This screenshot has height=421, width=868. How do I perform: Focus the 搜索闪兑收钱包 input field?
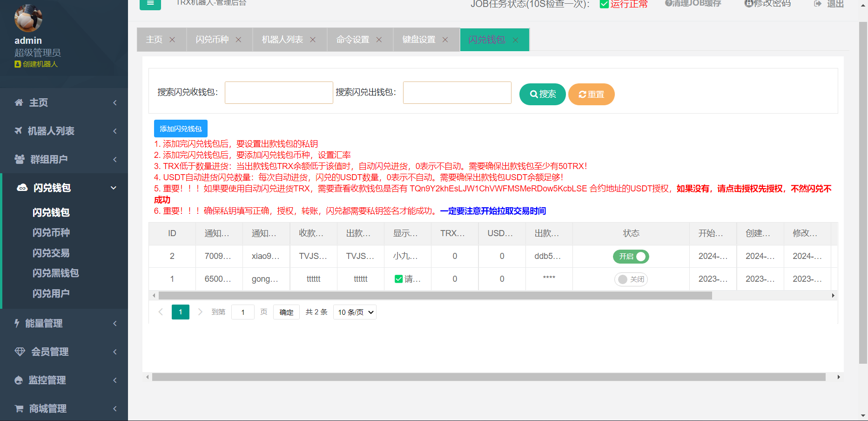coord(279,93)
